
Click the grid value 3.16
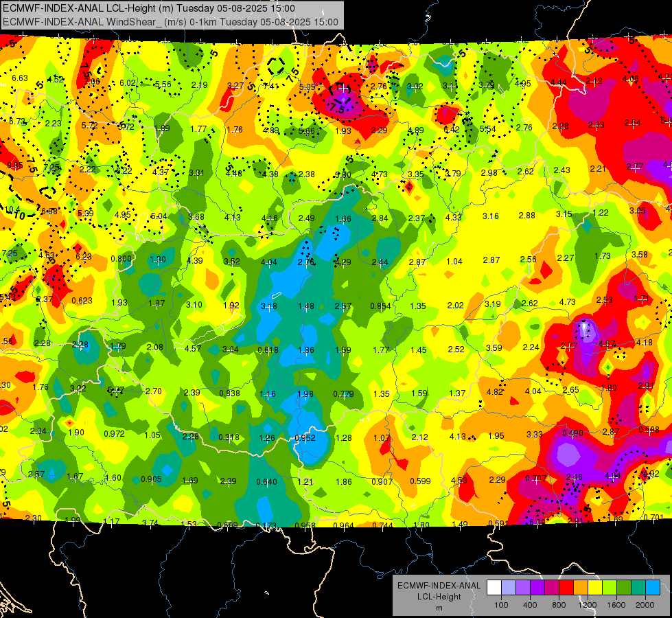tap(491, 216)
